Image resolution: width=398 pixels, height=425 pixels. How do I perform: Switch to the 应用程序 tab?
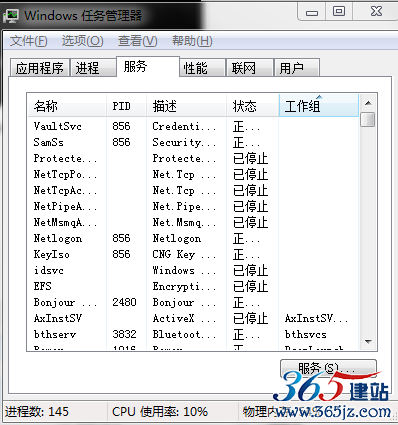(x=40, y=68)
